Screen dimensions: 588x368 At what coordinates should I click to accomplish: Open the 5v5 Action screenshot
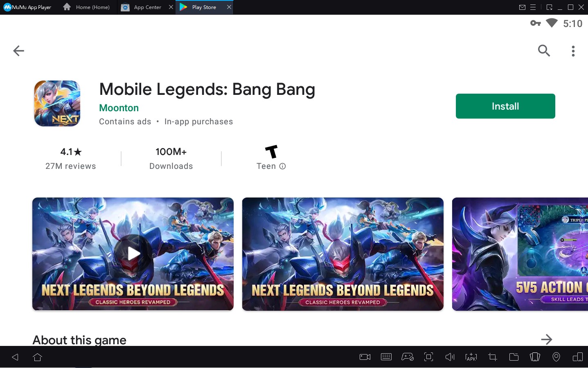point(520,254)
